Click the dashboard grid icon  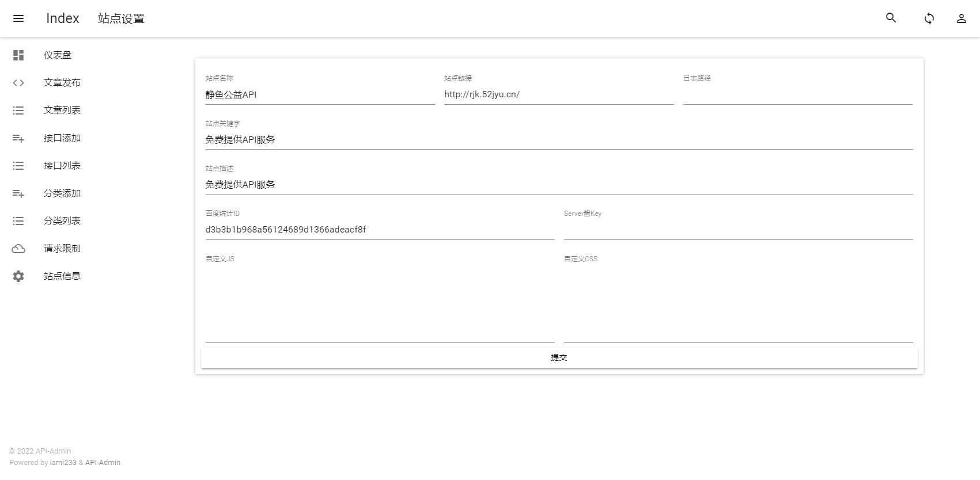point(18,55)
